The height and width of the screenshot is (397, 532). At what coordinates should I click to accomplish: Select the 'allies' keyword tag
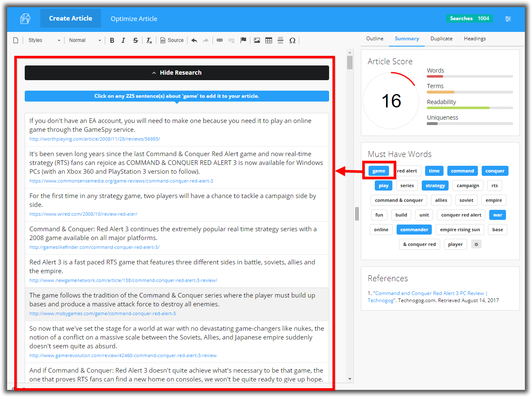coord(441,200)
